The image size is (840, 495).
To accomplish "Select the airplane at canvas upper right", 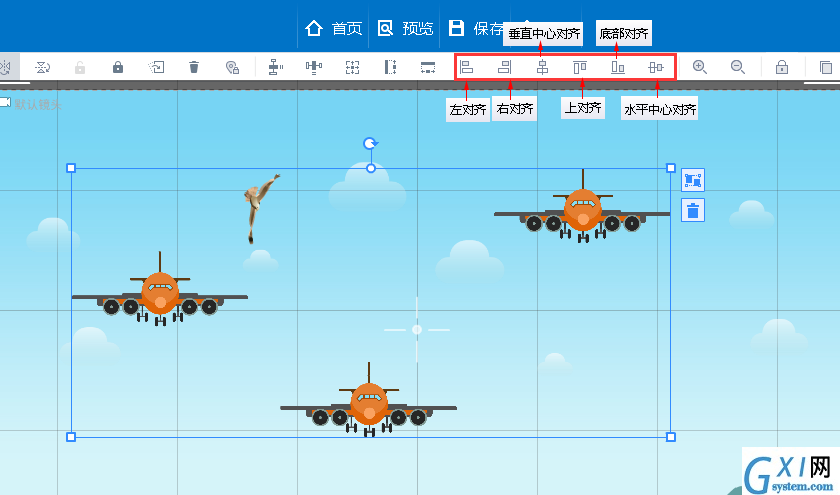I will pos(582,206).
